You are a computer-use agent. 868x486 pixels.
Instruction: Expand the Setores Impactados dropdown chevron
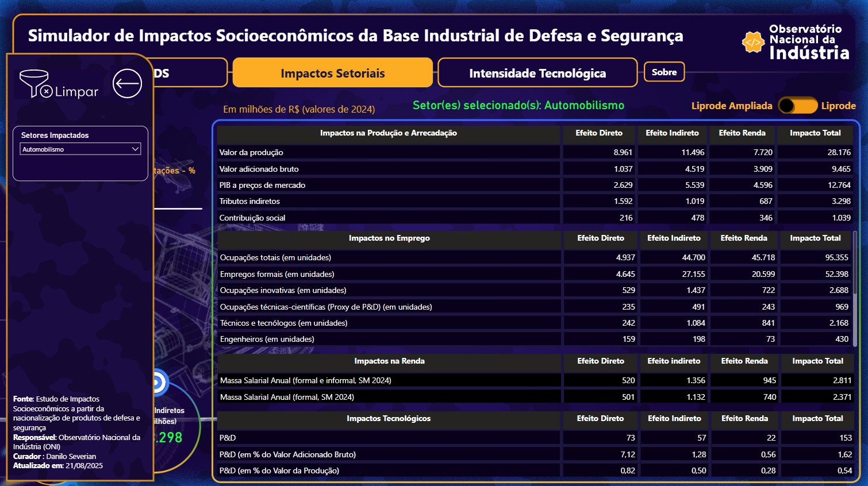pyautogui.click(x=136, y=149)
